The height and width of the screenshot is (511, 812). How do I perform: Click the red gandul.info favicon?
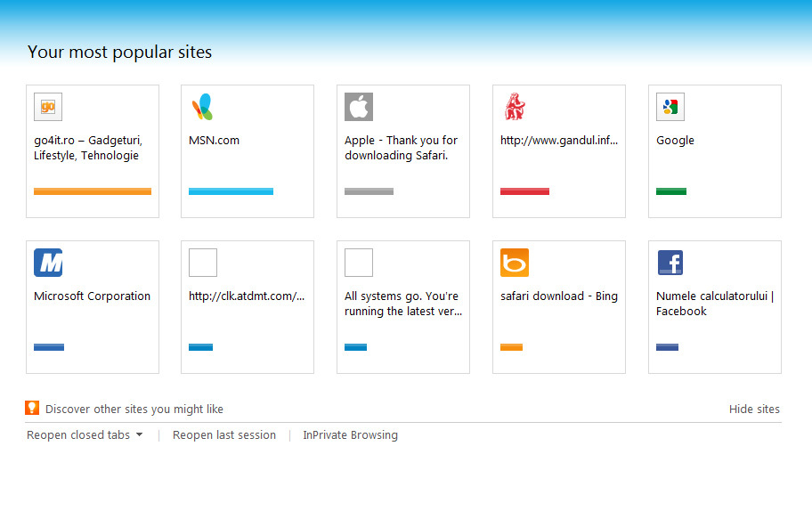515,107
